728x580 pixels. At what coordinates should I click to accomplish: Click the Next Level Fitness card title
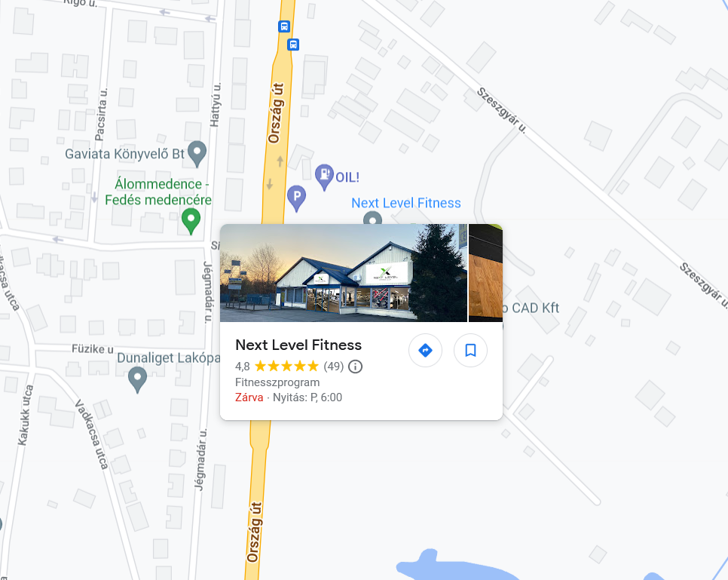[298, 345]
